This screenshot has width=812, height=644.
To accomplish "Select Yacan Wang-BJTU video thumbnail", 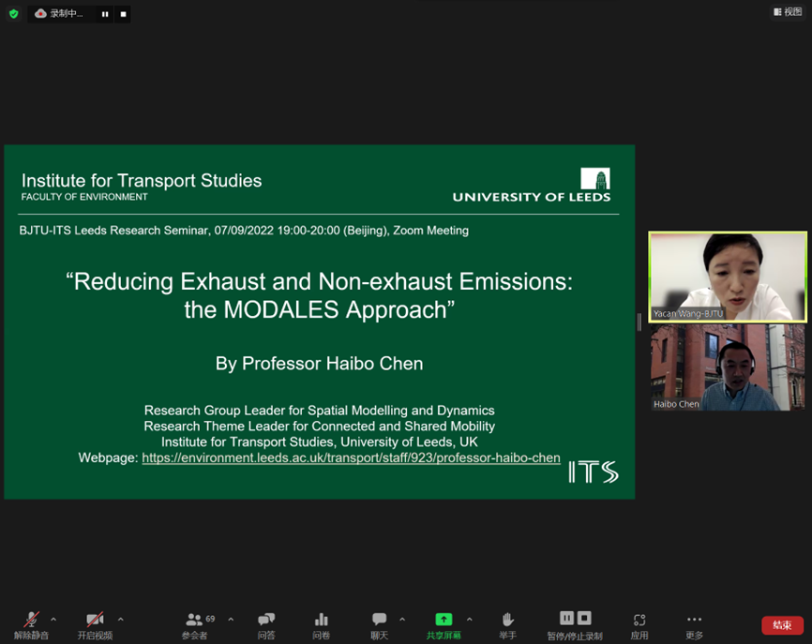I will coord(728,277).
